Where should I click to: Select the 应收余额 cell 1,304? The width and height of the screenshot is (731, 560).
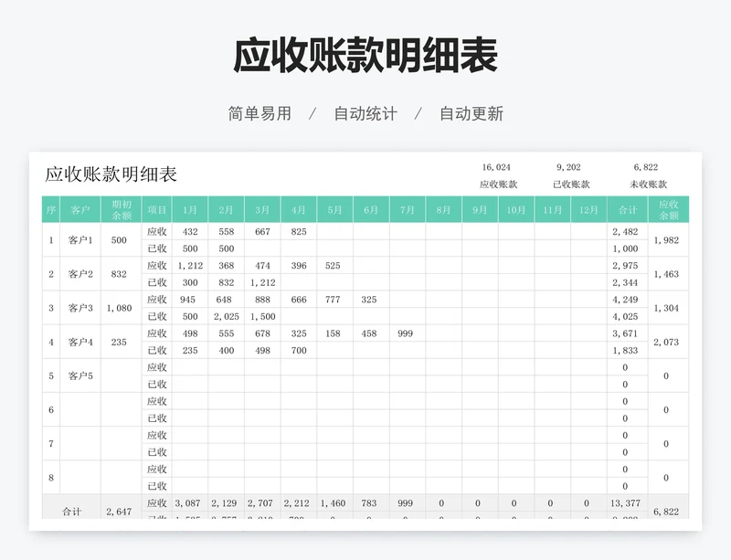coord(668,308)
